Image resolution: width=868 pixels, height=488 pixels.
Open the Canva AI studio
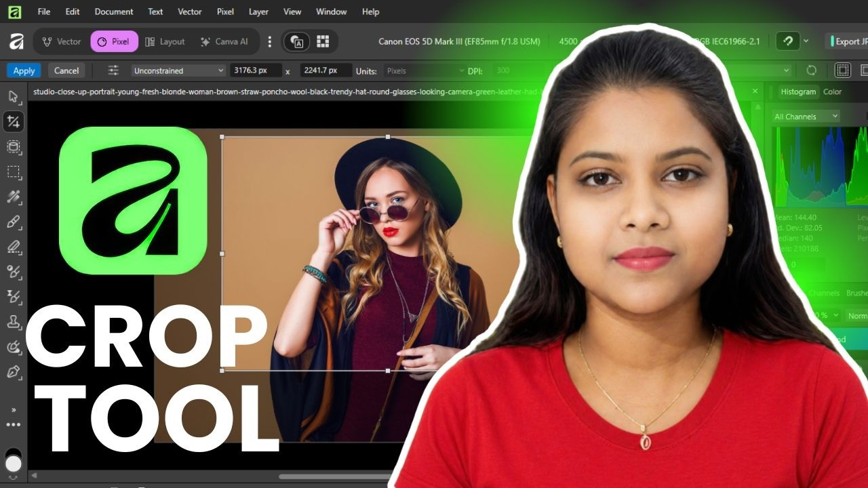tap(224, 41)
